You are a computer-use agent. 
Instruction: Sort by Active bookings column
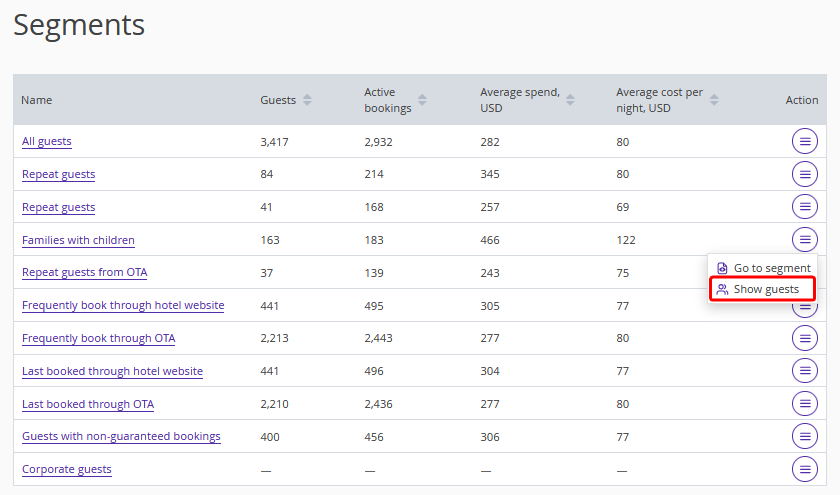(422, 100)
